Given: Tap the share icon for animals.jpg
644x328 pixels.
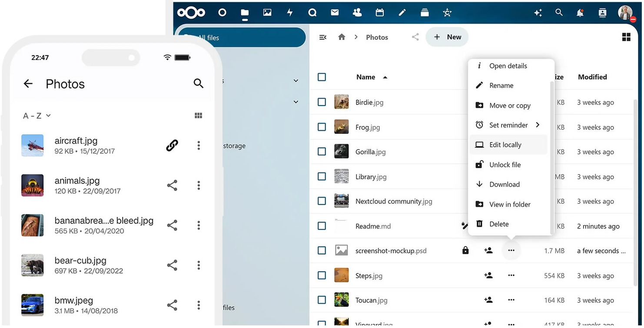Looking at the screenshot, I should click(x=172, y=186).
